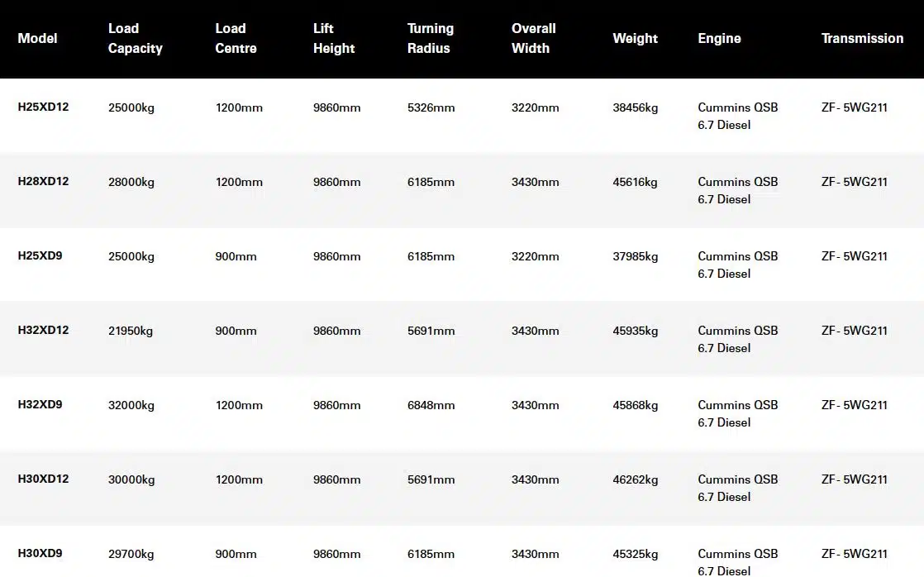
Task: Click the Overall Width column header
Action: click(533, 38)
